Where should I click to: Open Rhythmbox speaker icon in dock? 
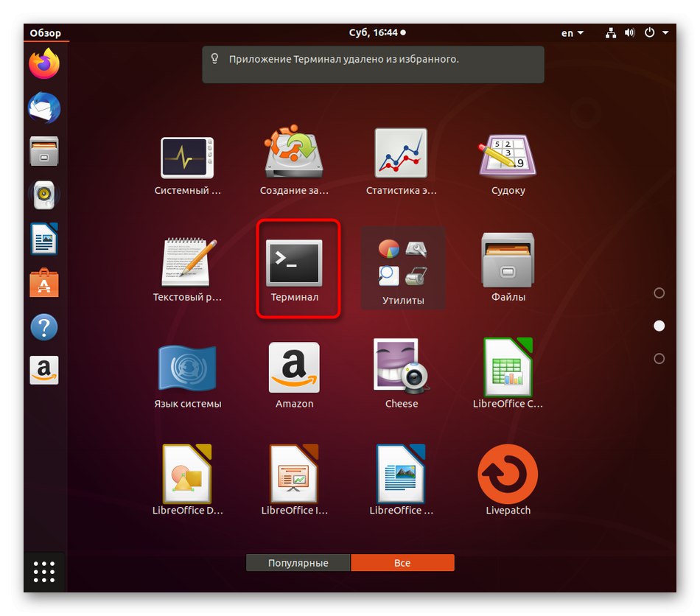click(x=44, y=195)
